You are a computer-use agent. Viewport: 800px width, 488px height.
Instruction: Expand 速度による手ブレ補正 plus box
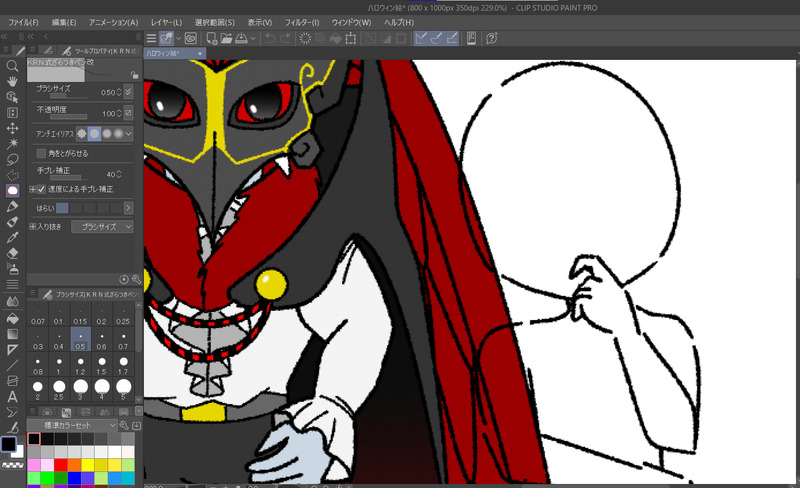(32, 189)
